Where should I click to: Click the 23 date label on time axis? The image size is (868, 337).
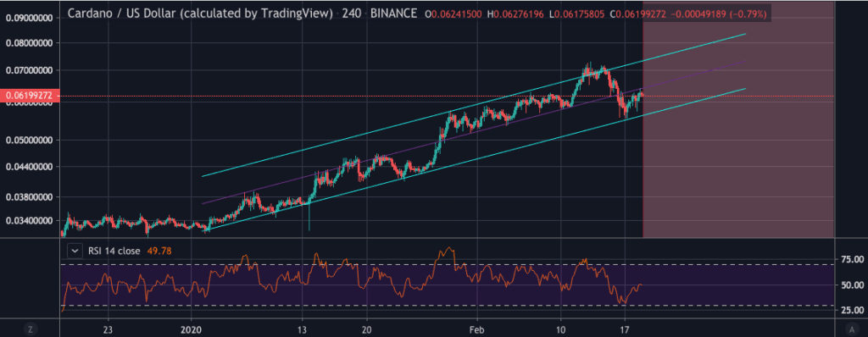108,329
